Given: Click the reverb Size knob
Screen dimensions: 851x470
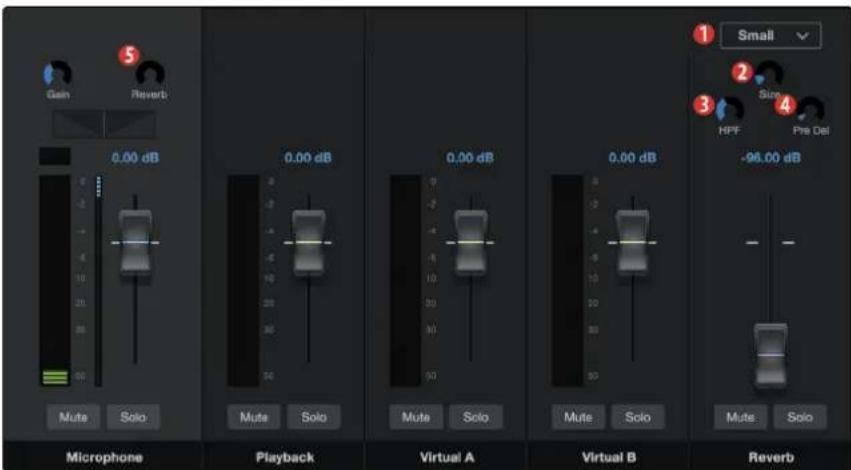Looking at the screenshot, I should 769,73.
